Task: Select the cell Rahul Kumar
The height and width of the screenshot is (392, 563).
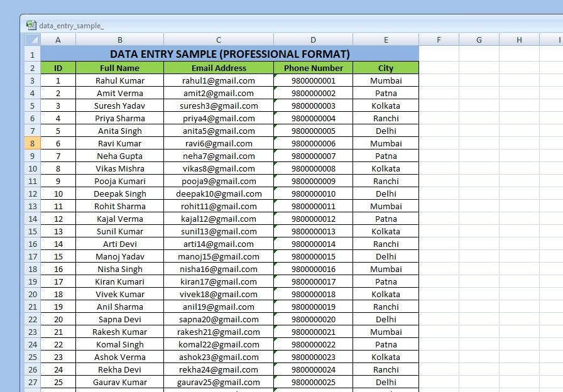Action: point(119,80)
